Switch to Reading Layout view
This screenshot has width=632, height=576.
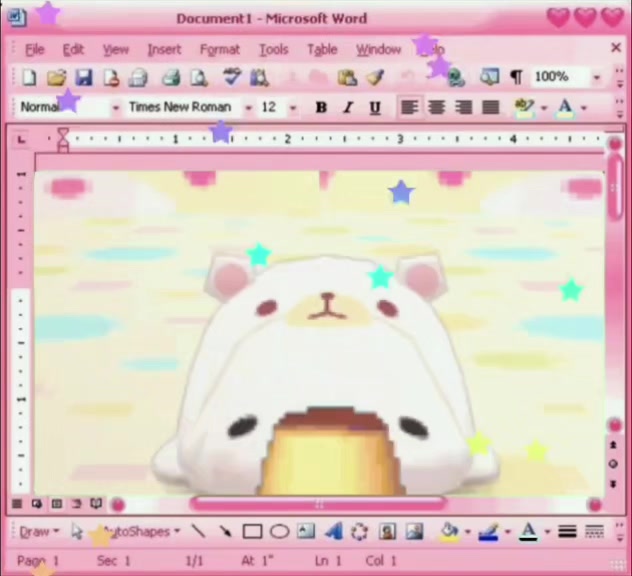pos(96,504)
